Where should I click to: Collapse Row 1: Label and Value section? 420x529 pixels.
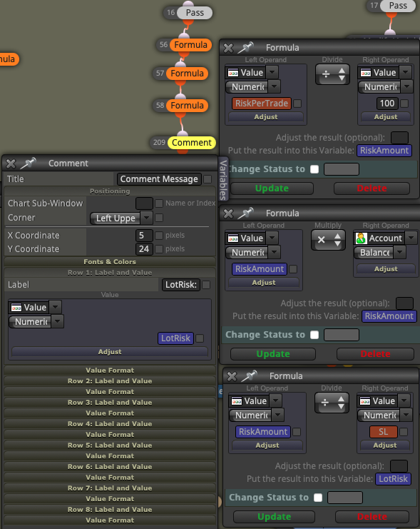(110, 273)
